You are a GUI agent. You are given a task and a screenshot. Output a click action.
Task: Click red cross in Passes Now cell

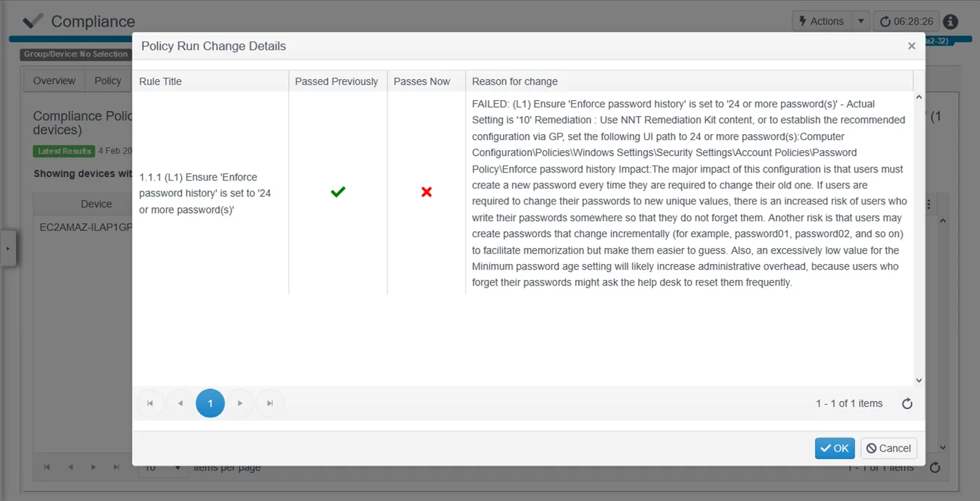click(427, 192)
